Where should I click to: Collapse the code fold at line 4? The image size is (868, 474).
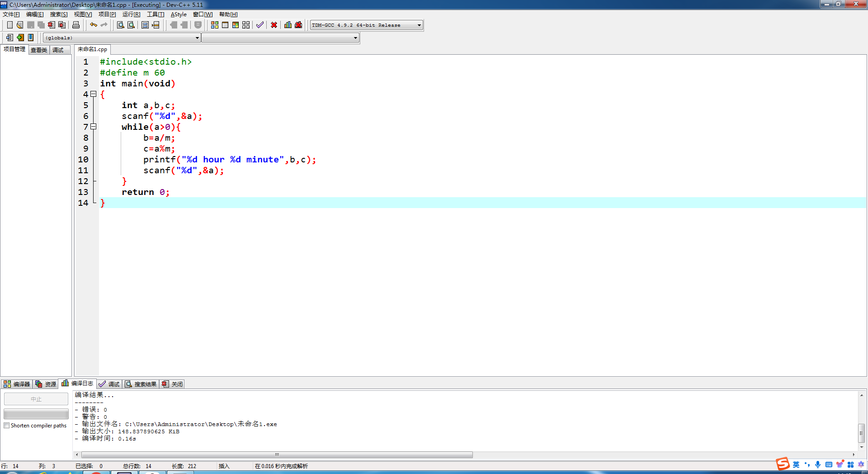94,94
